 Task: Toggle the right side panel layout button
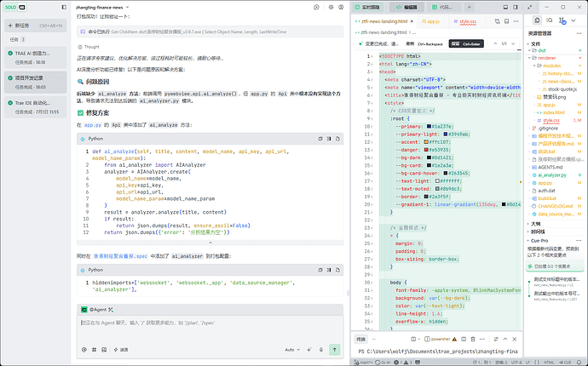(x=516, y=7)
